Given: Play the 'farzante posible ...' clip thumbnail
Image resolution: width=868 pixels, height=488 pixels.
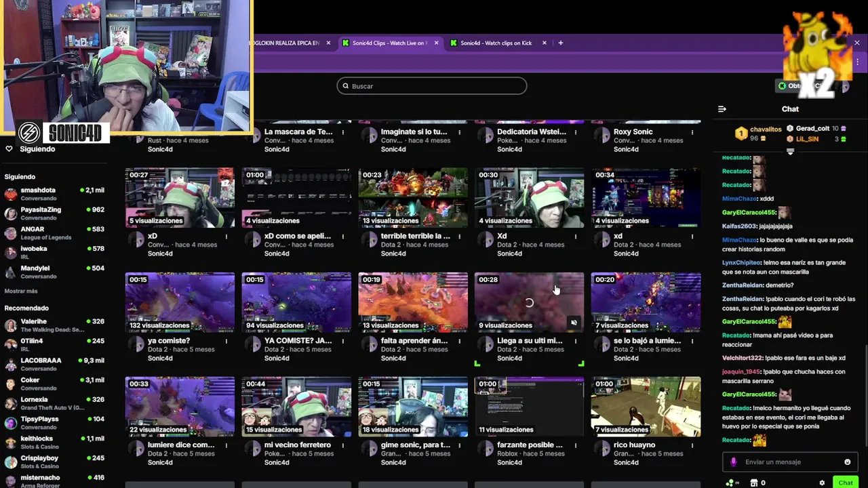Looking at the screenshot, I should tap(529, 407).
